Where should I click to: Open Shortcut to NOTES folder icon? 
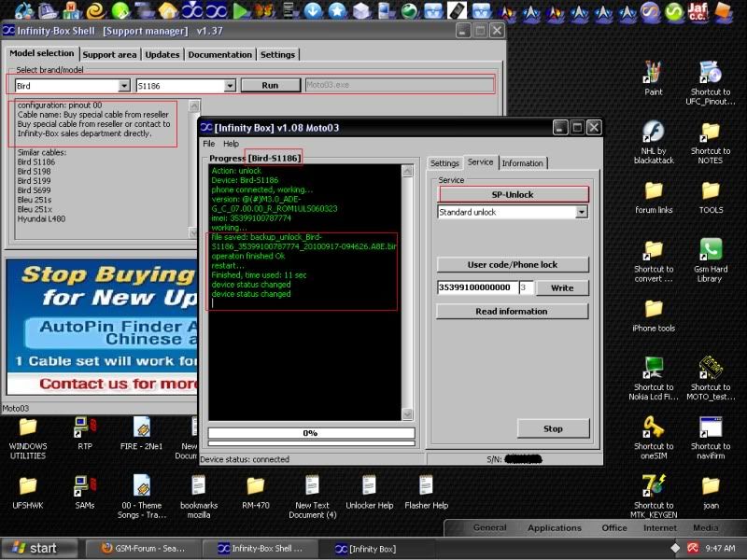click(710, 142)
